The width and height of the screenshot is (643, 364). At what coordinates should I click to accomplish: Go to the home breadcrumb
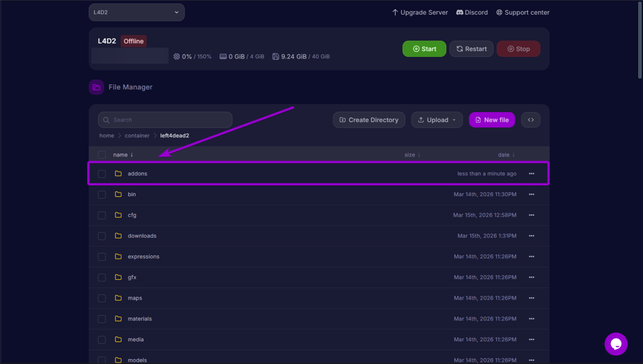106,136
